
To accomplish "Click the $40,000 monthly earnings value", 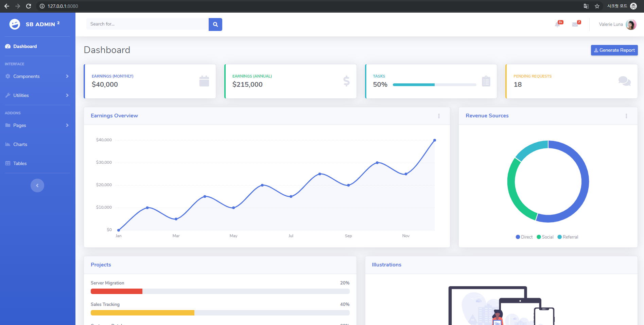I will coord(105,85).
